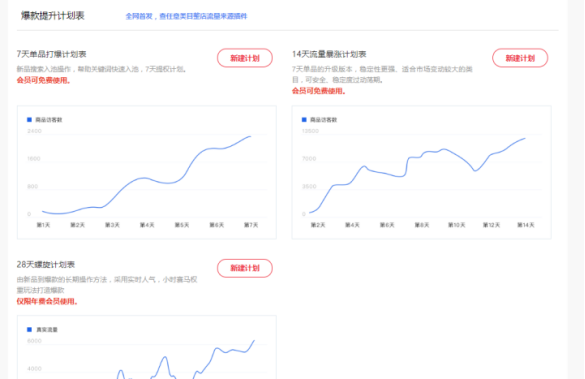This screenshot has width=585, height=379.
Task: Click the 28天 plan grey description text
Action: [107, 285]
